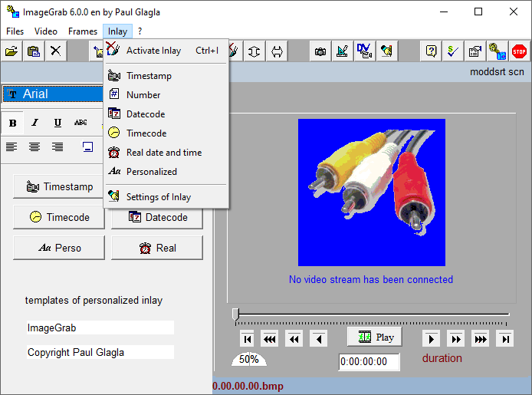Screen dimensions: 532x395
Task: Click double rewind arrows button
Action: click(x=294, y=339)
